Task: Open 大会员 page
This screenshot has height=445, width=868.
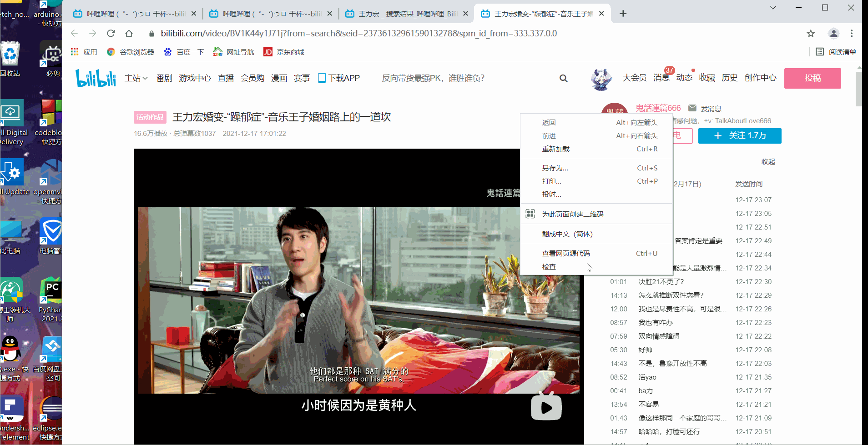Action: click(634, 78)
